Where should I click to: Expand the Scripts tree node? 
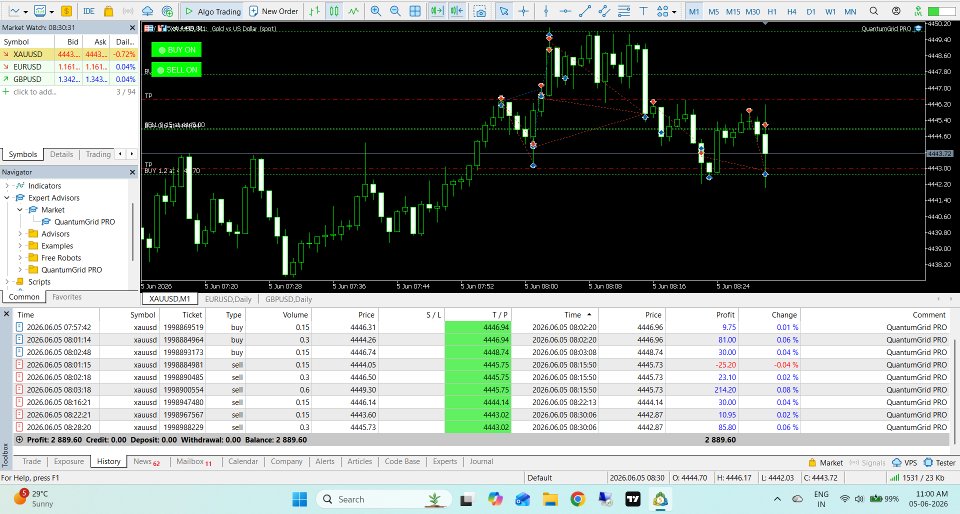click(7, 281)
